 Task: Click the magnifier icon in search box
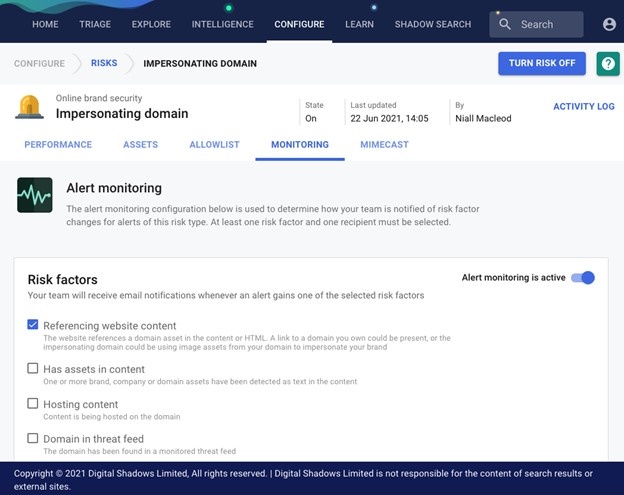click(505, 24)
